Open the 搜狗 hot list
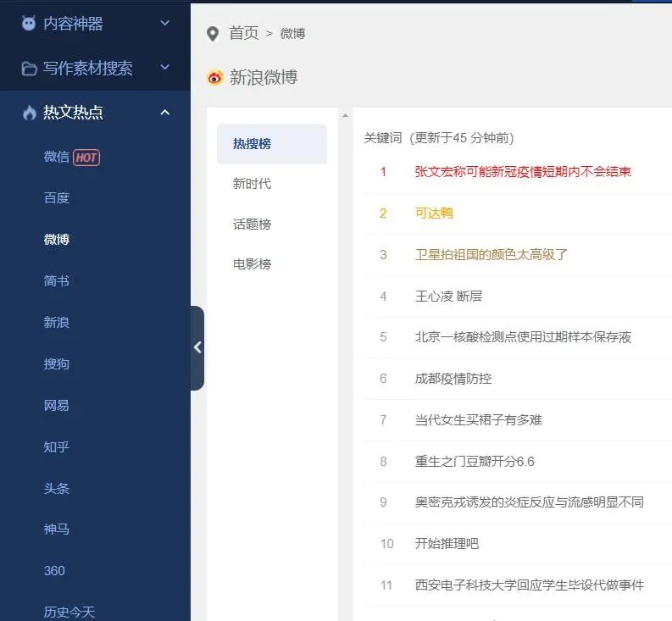Viewport: 672px width, 621px height. tap(57, 363)
